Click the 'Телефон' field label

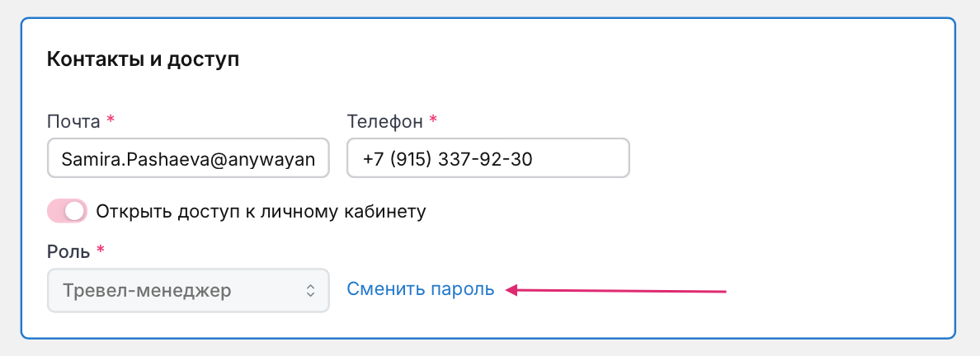tap(385, 121)
